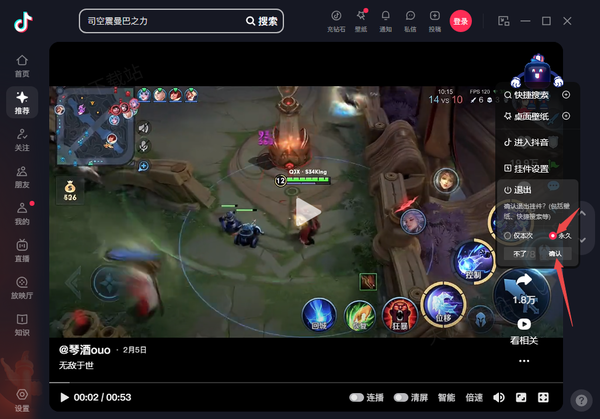The image size is (600, 419).
Task: Open the 壁纸 wallpaper icon
Action: click(x=360, y=21)
